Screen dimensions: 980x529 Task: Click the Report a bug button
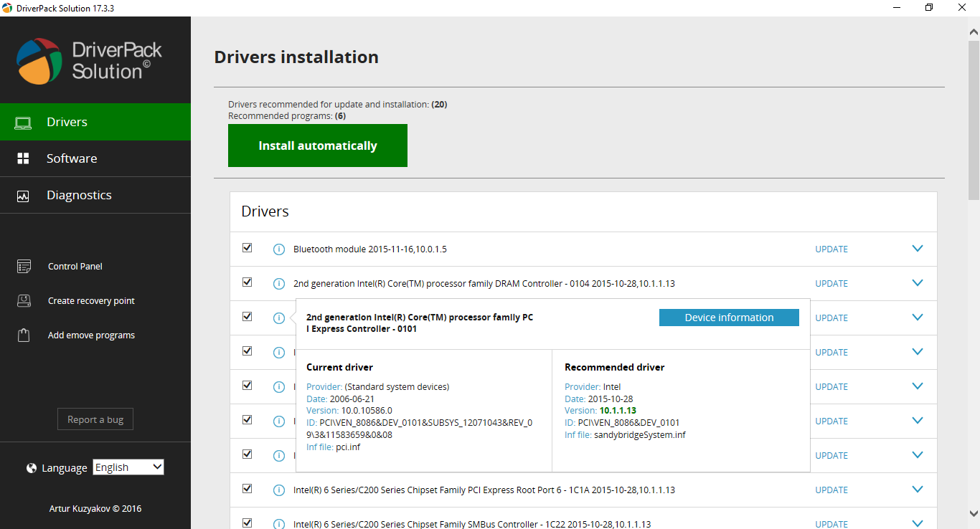coord(95,419)
